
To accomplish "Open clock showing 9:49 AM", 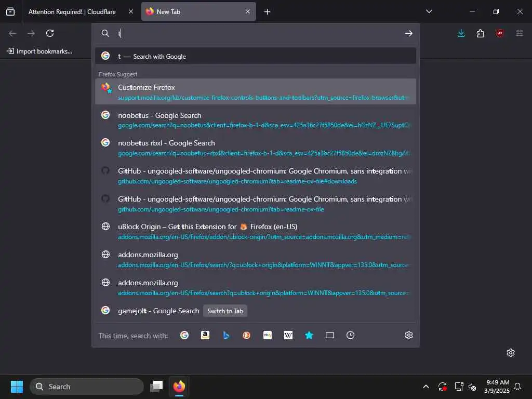I will (x=497, y=387).
